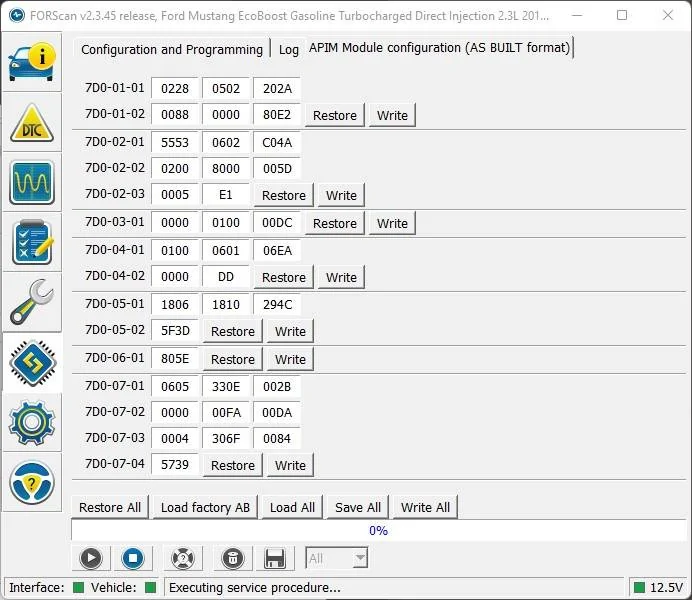692x600 pixels.
Task: Click the floppy disk save icon
Action: coord(274,558)
